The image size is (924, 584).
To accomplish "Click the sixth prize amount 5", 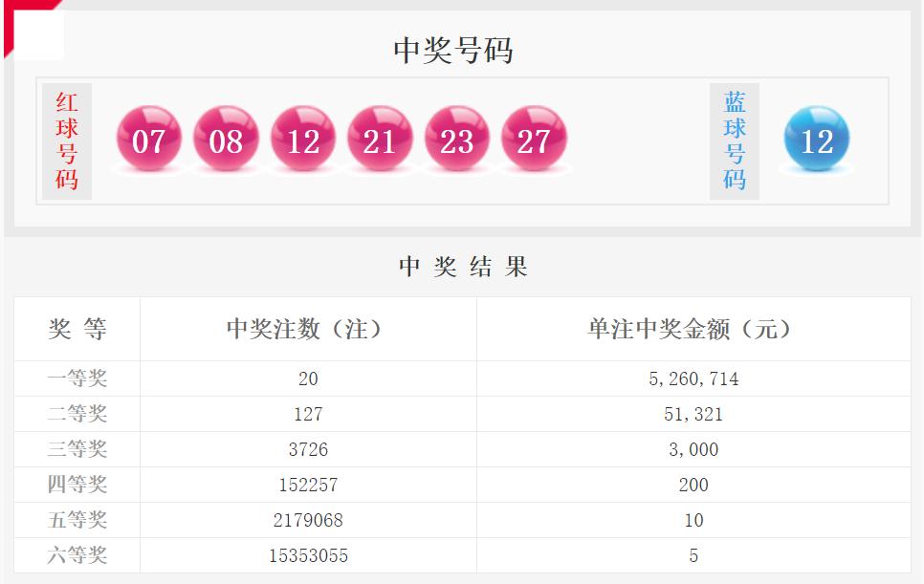I will pyautogui.click(x=693, y=555).
